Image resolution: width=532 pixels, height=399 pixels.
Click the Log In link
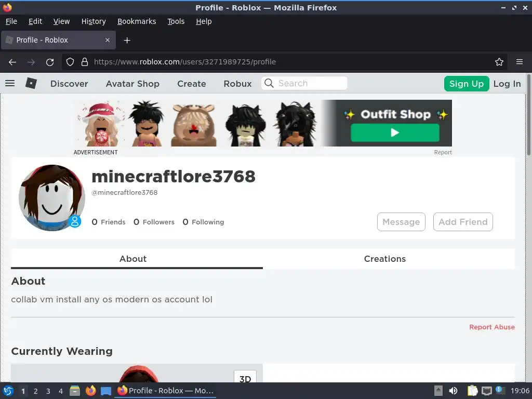[x=507, y=84]
